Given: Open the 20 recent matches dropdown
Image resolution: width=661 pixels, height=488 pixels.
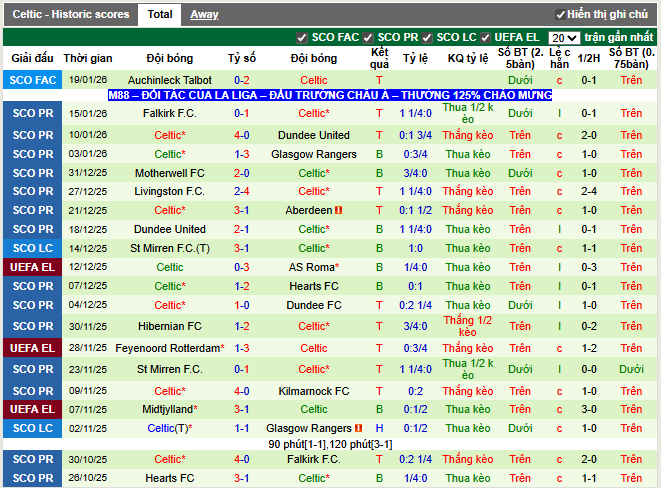Looking at the screenshot, I should point(564,38).
